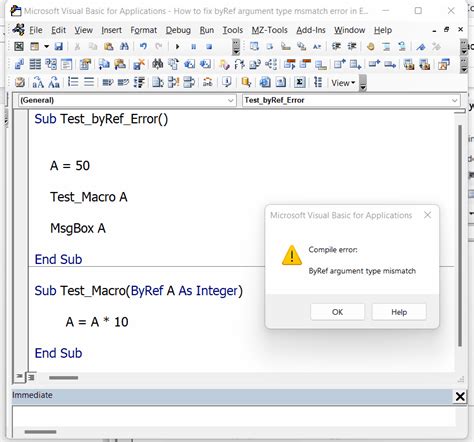
Task: Click the VBA application icon in title bar
Action: tap(16, 11)
